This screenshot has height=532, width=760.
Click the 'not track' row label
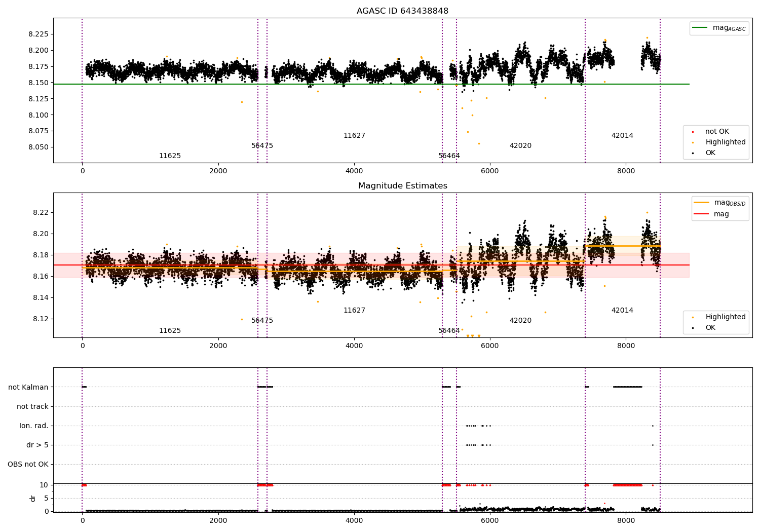point(32,407)
